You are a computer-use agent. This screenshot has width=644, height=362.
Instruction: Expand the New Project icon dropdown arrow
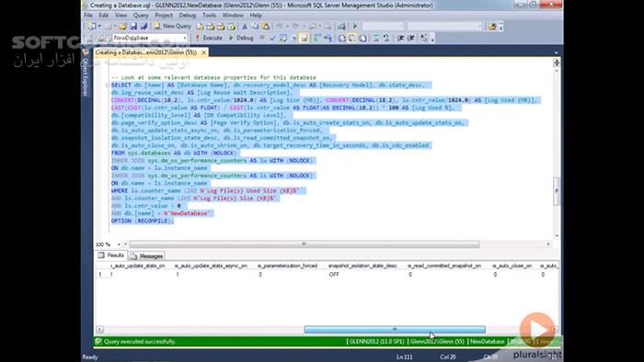click(x=99, y=27)
